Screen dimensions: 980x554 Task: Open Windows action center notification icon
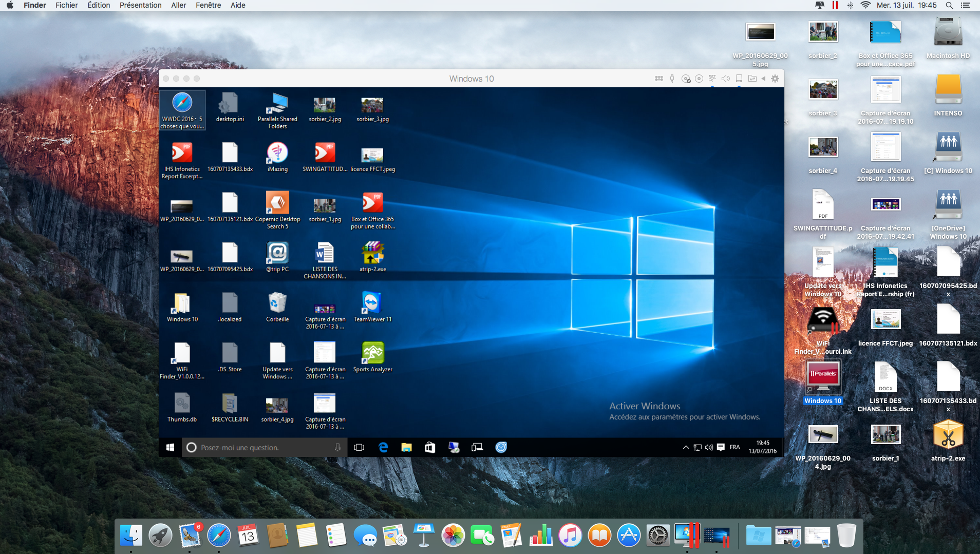721,447
